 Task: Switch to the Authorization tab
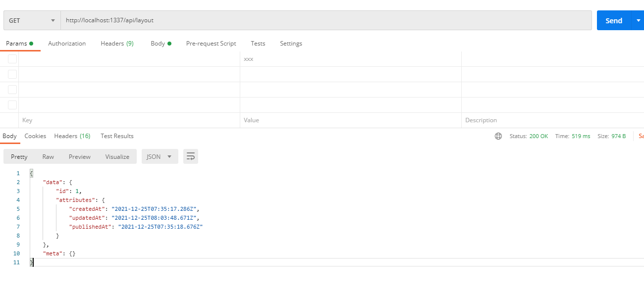click(x=67, y=44)
